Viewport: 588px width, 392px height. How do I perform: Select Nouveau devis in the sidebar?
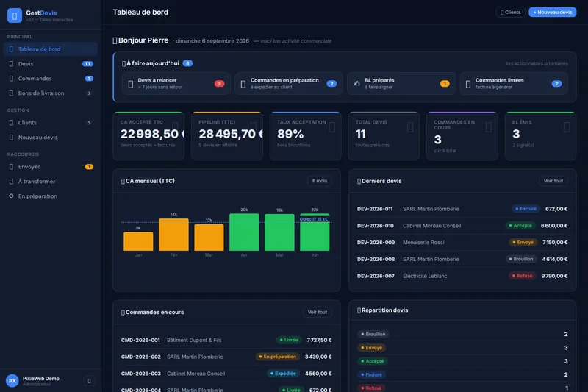[x=50, y=138]
